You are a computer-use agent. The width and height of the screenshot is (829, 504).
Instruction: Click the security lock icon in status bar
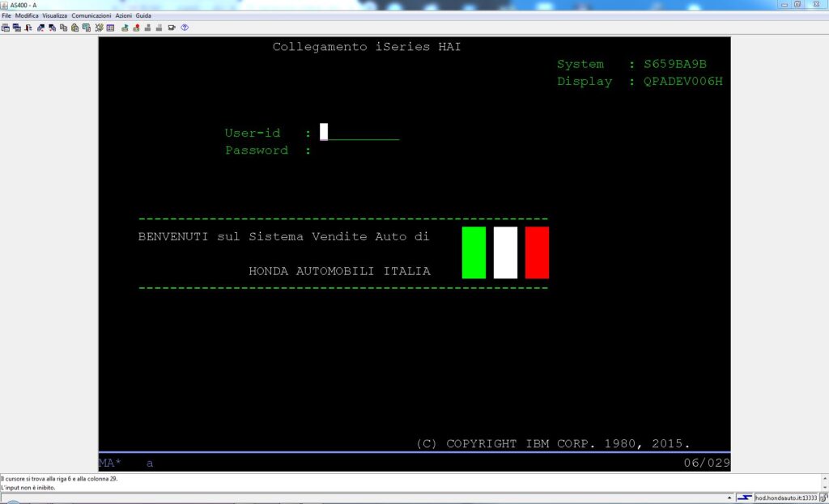pyautogui.click(x=823, y=498)
